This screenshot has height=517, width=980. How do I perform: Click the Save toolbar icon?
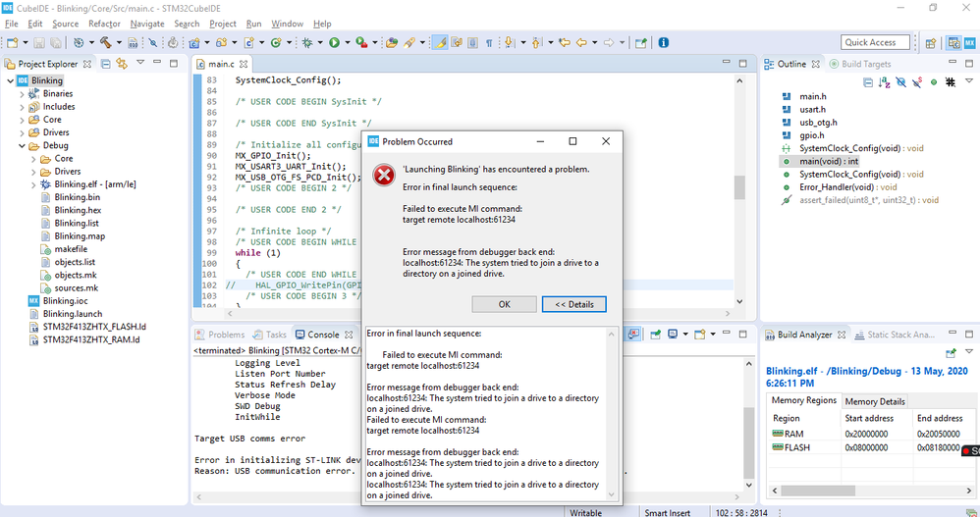click(39, 42)
